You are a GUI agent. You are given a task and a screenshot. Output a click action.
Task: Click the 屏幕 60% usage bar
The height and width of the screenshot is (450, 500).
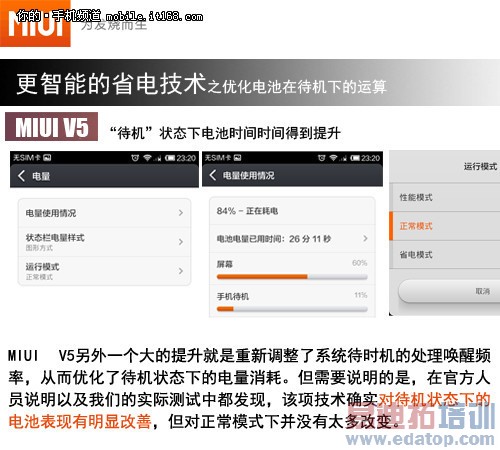(x=292, y=277)
